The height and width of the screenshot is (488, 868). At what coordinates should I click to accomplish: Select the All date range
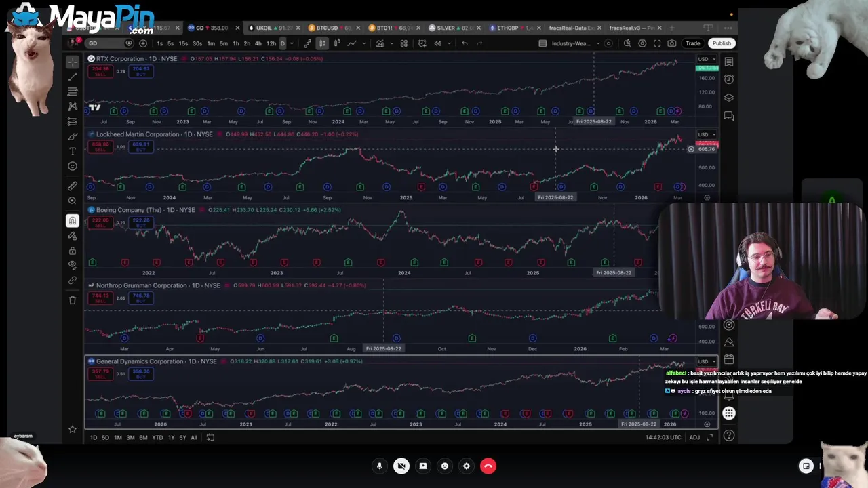click(194, 437)
